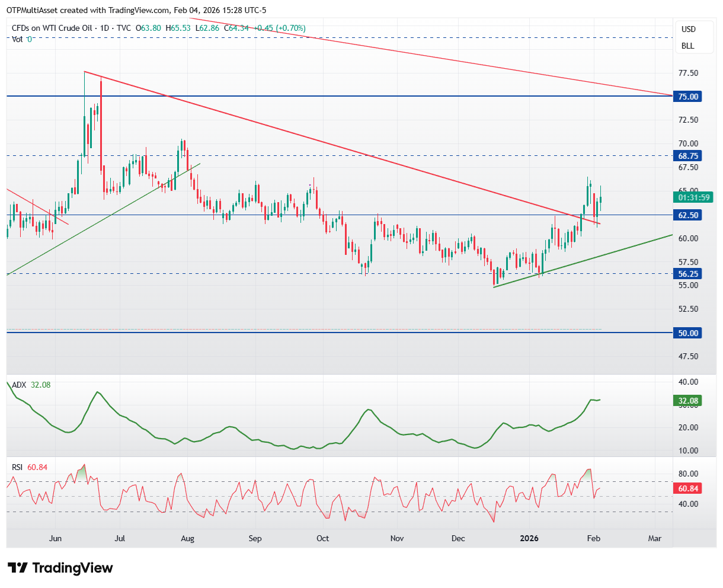Click the TradingView logo at bottom left

point(60,568)
